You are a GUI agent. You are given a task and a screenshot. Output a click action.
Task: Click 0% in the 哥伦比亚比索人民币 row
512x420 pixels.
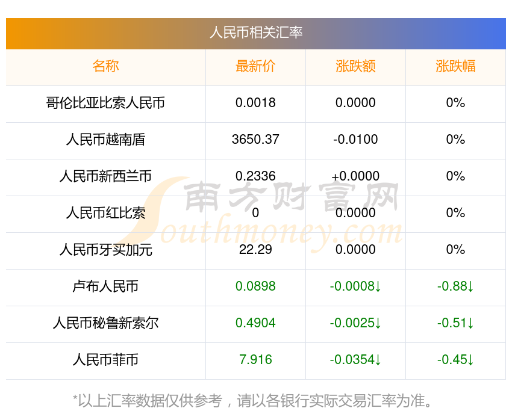coord(455,103)
